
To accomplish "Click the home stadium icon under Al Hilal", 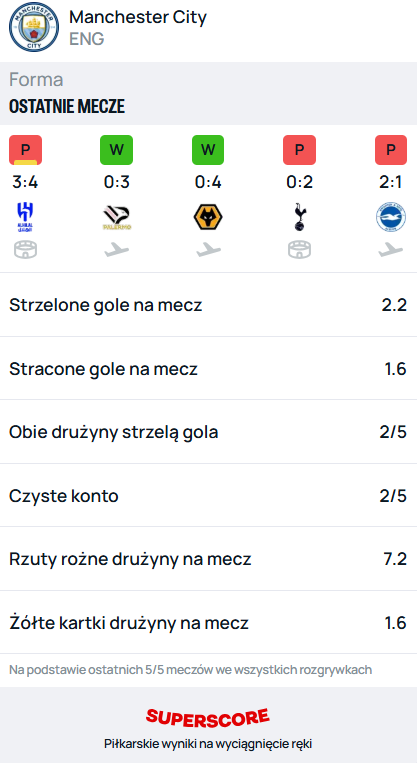I will pyautogui.click(x=25, y=250).
